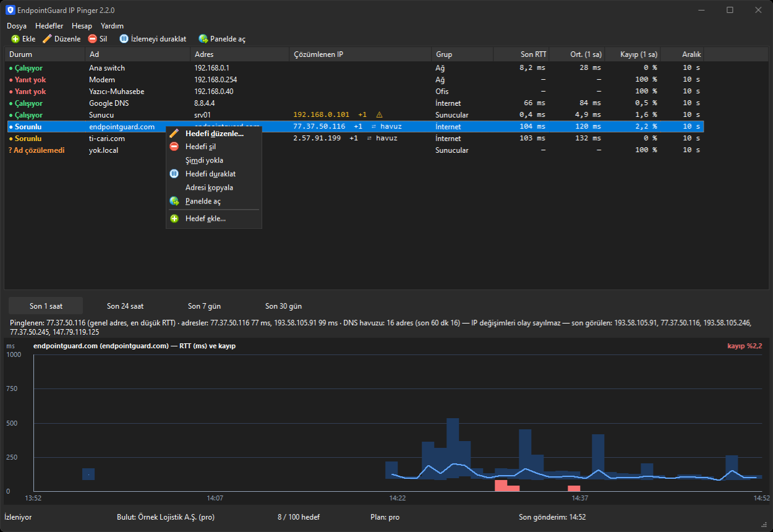Open the Yardım menu
Image resolution: width=773 pixels, height=532 pixels.
coord(112,26)
